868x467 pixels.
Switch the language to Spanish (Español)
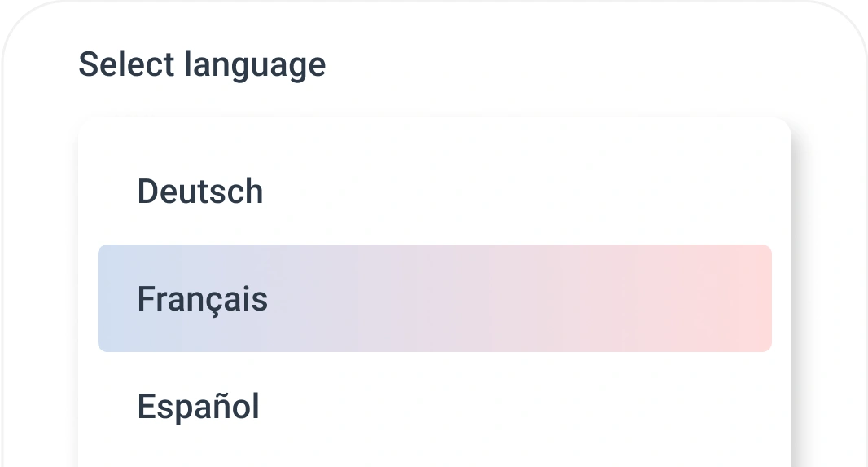pyautogui.click(x=198, y=407)
